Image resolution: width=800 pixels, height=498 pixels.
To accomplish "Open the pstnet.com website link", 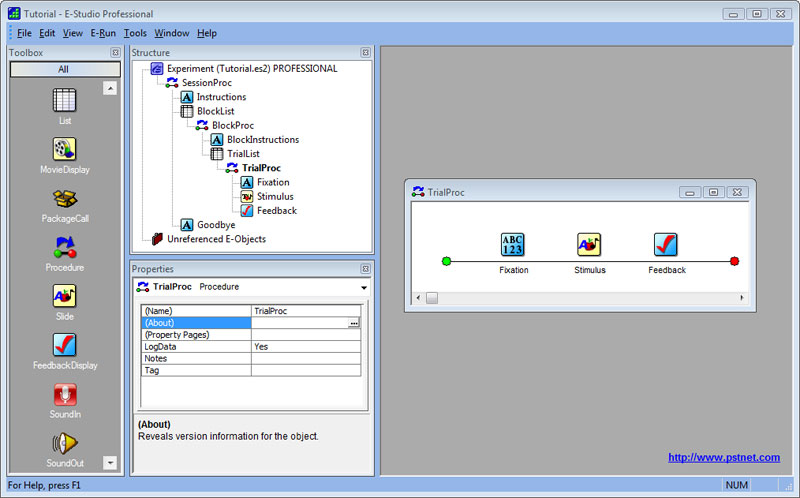I will coord(723,457).
